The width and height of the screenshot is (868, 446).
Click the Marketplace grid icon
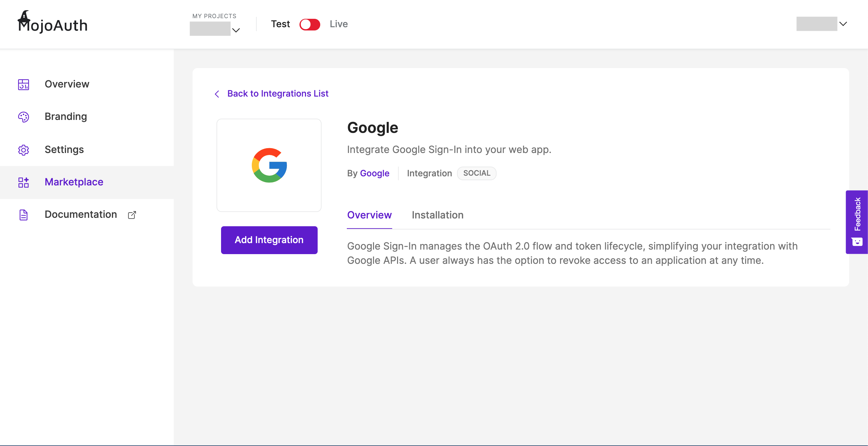[x=23, y=182]
